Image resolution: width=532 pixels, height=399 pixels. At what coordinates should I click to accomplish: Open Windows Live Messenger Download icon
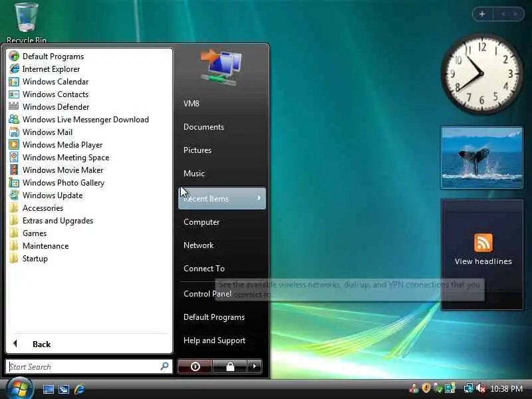click(x=14, y=120)
